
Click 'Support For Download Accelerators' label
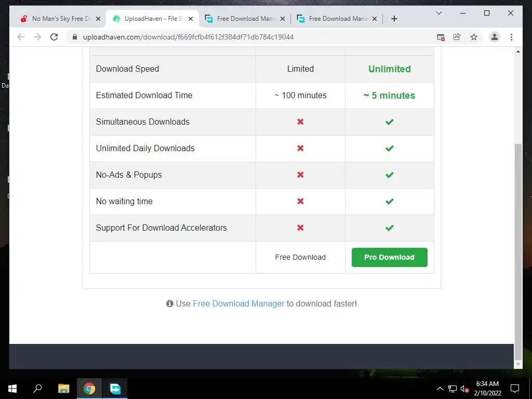162,228
